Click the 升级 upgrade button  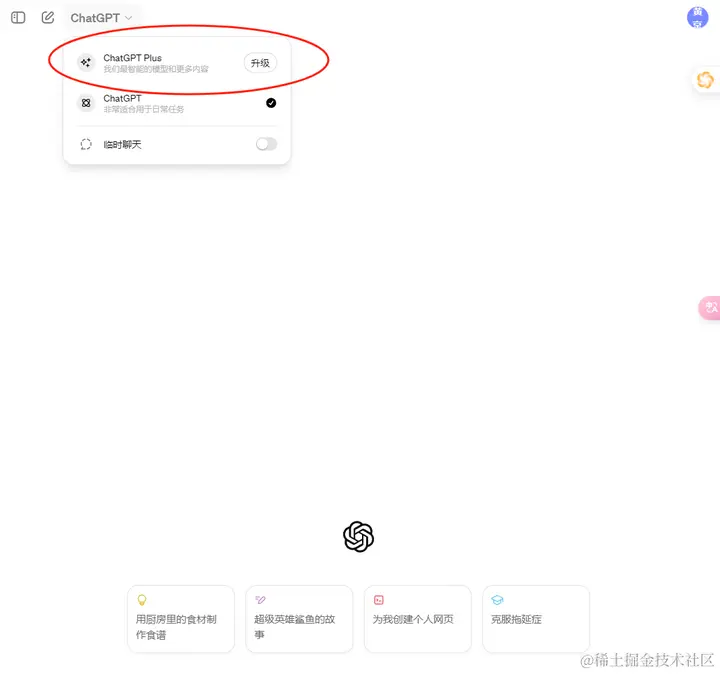click(x=260, y=63)
